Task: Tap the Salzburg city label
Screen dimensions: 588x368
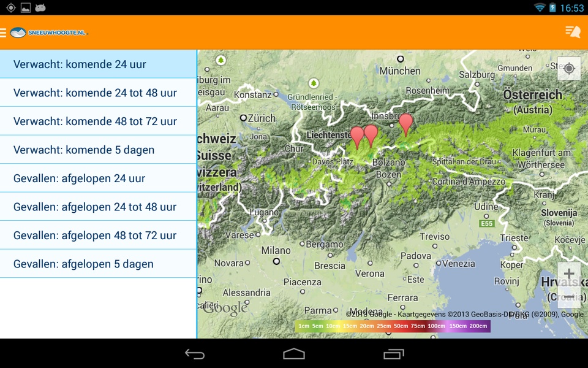Action: (477, 75)
